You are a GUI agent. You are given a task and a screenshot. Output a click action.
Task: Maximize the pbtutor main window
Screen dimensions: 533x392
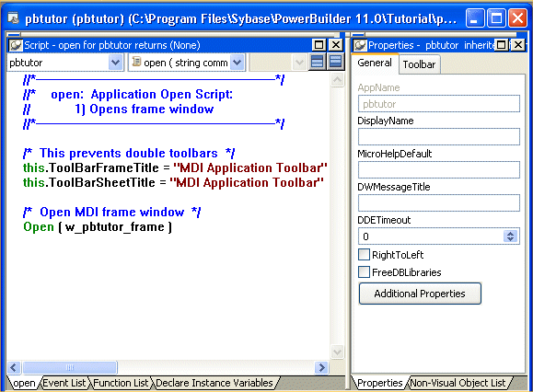pyautogui.click(x=496, y=17)
